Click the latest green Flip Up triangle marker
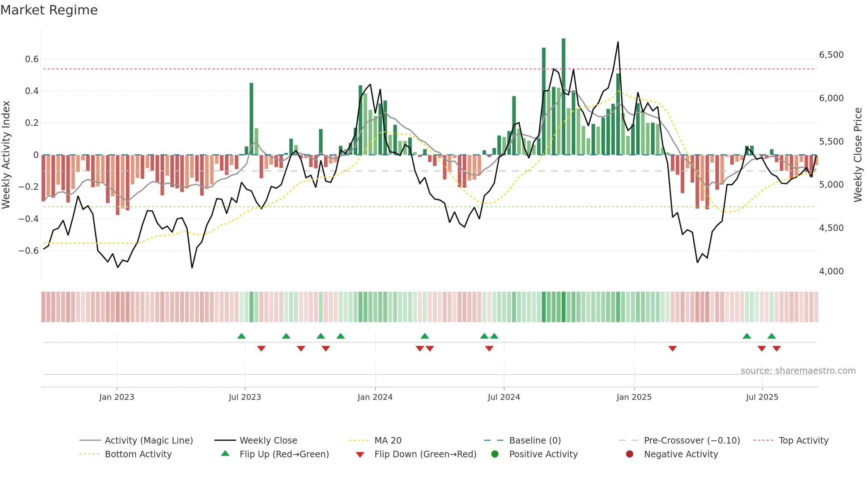 771,336
